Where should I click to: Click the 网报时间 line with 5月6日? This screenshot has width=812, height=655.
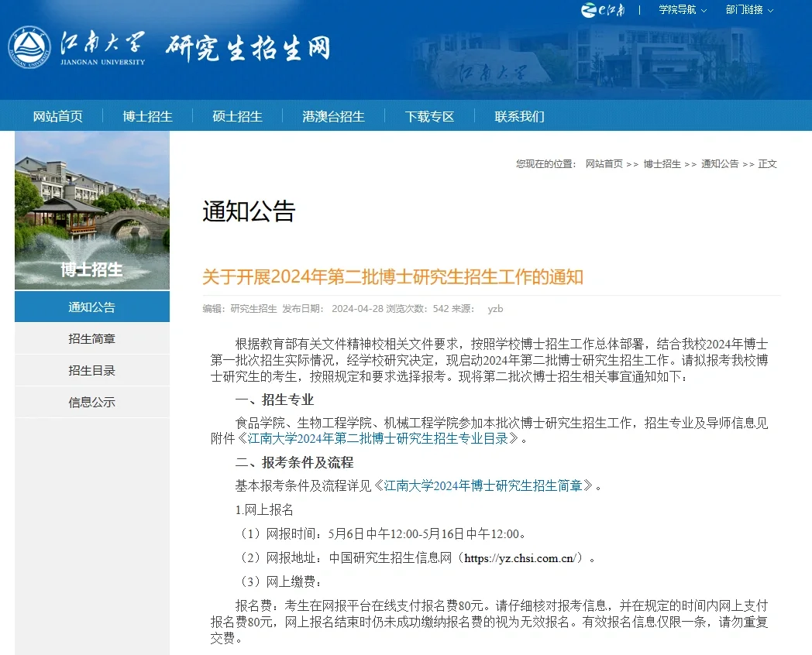[383, 534]
